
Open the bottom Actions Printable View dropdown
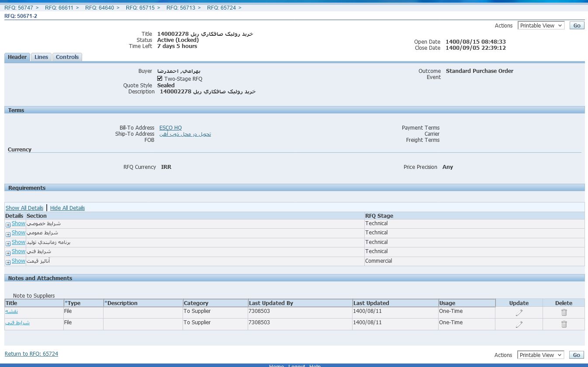(x=541, y=355)
